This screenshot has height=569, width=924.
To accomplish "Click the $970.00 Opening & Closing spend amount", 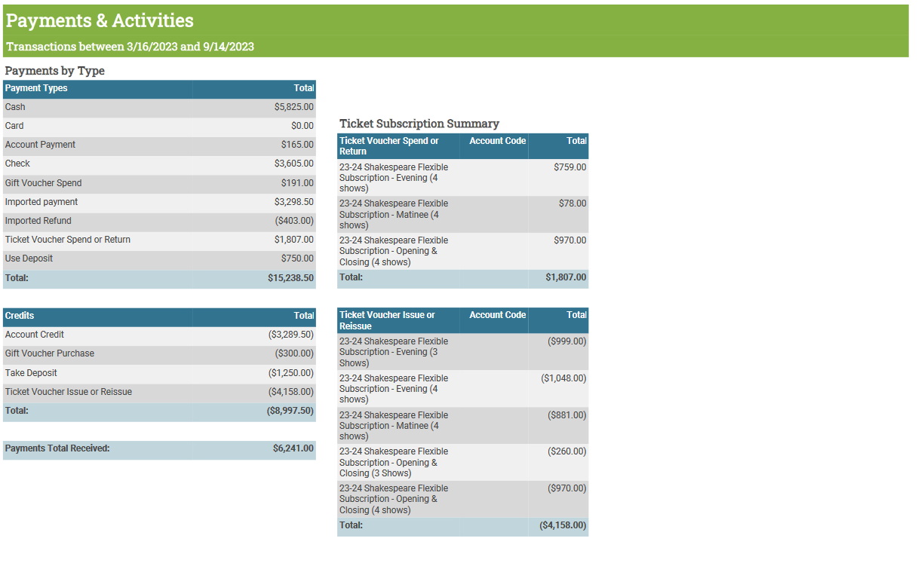I will point(570,240).
